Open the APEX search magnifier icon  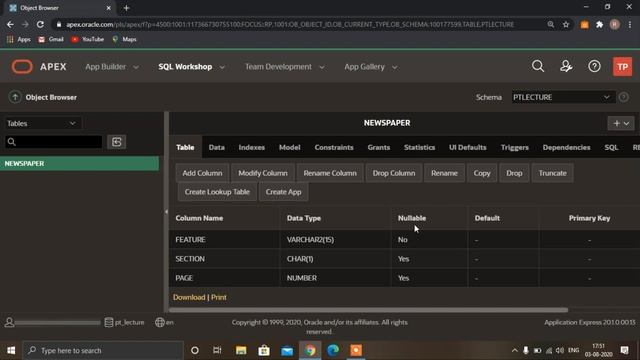click(538, 66)
